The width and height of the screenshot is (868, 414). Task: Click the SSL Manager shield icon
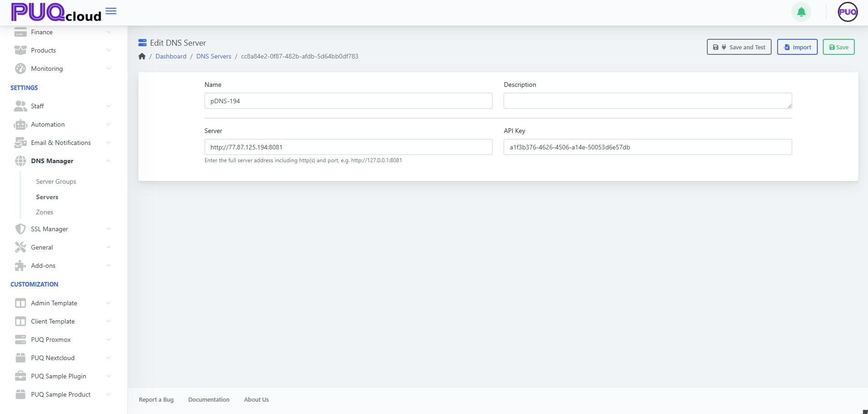tap(20, 229)
